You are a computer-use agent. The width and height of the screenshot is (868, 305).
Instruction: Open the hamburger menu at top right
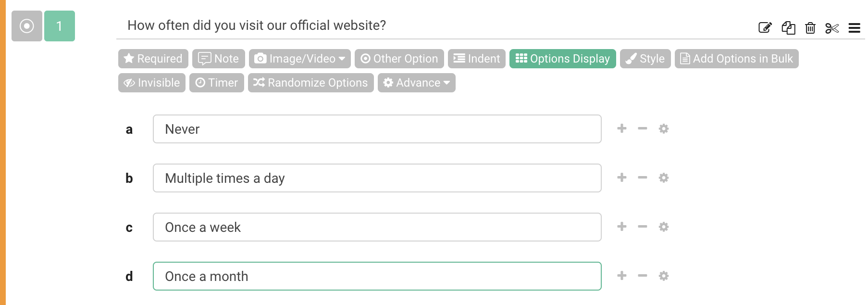tap(855, 27)
